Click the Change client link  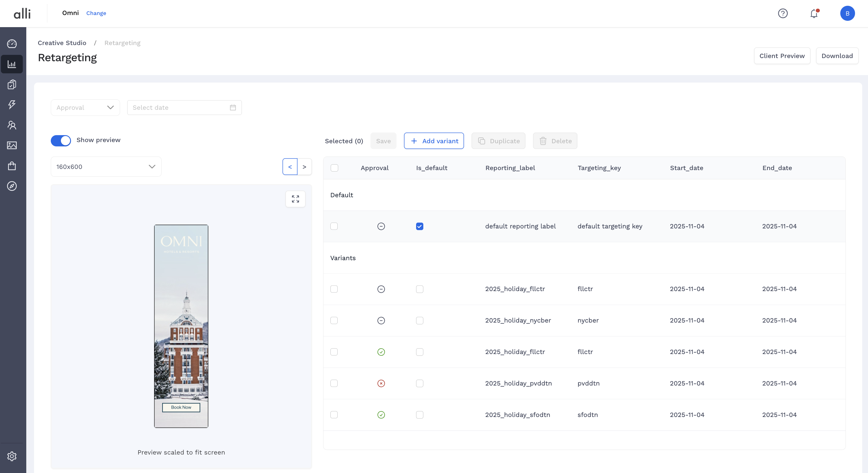(96, 13)
